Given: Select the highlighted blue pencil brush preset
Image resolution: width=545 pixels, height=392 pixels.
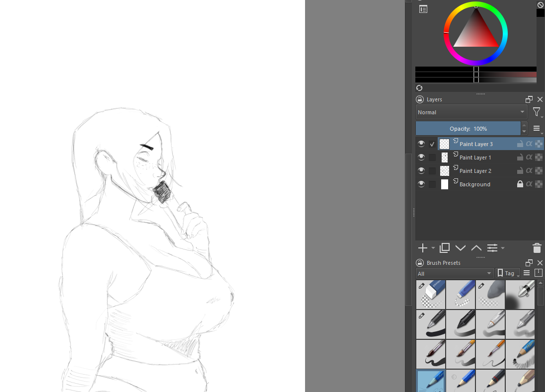Looking at the screenshot, I should (431, 381).
